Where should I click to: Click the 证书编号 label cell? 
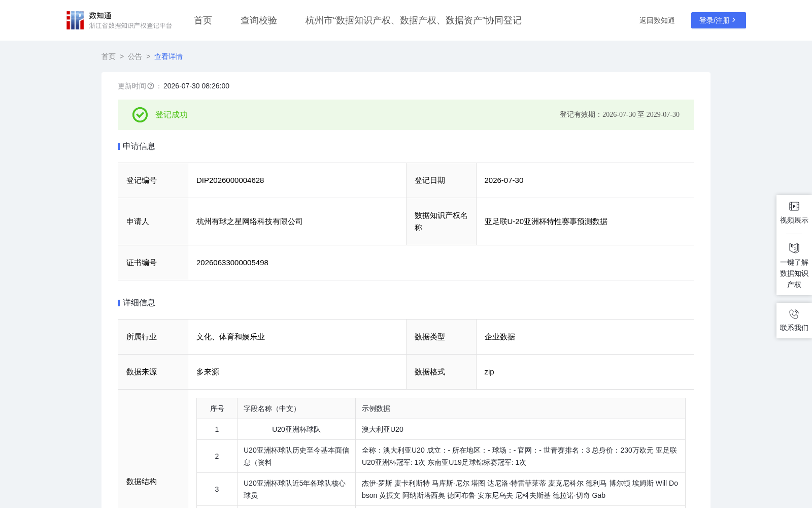[153, 263]
